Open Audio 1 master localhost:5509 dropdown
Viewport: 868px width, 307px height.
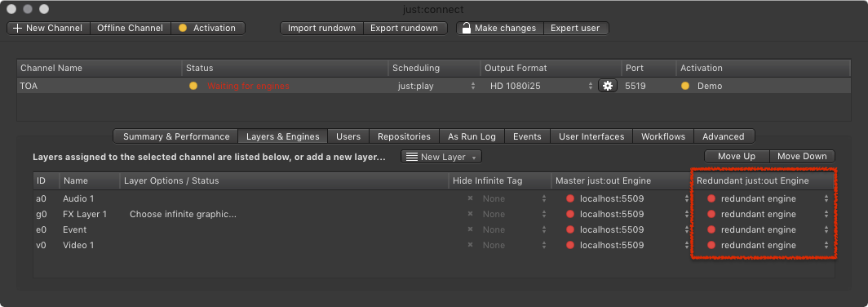pyautogui.click(x=628, y=198)
